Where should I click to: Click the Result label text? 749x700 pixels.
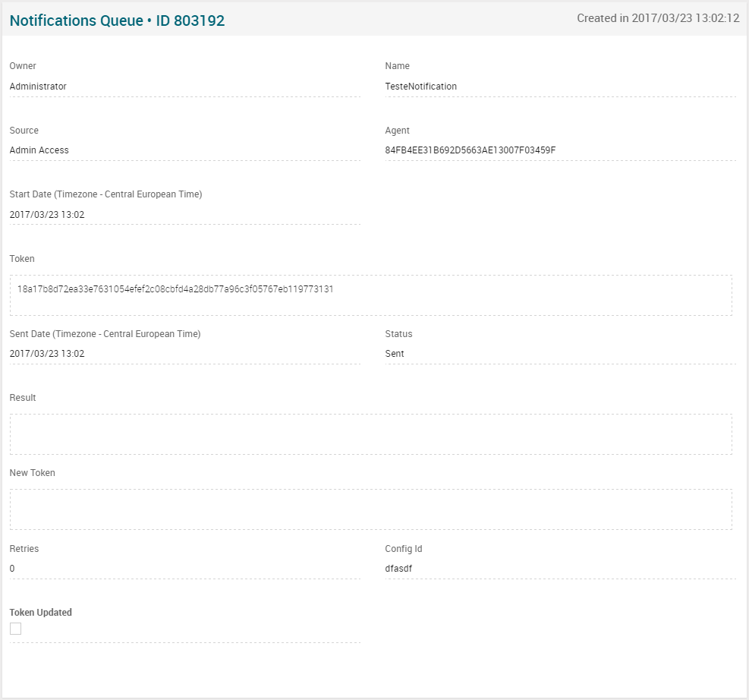click(x=23, y=398)
